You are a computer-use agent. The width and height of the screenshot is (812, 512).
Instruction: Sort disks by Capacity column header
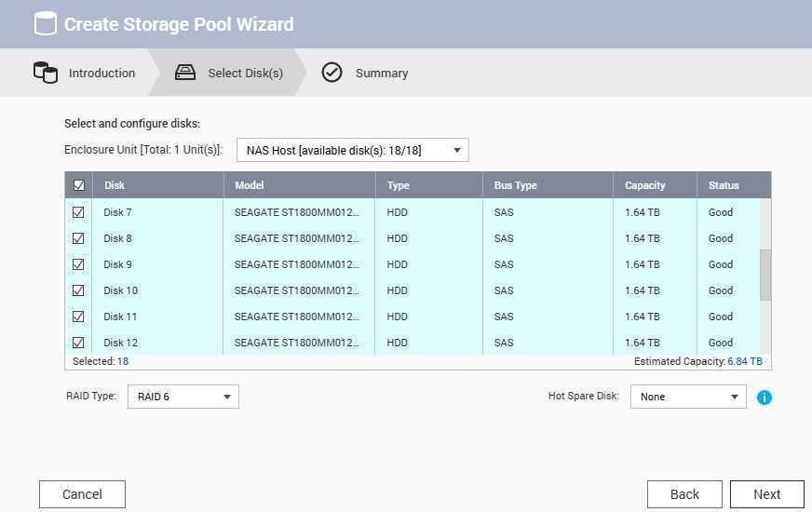[645, 185]
